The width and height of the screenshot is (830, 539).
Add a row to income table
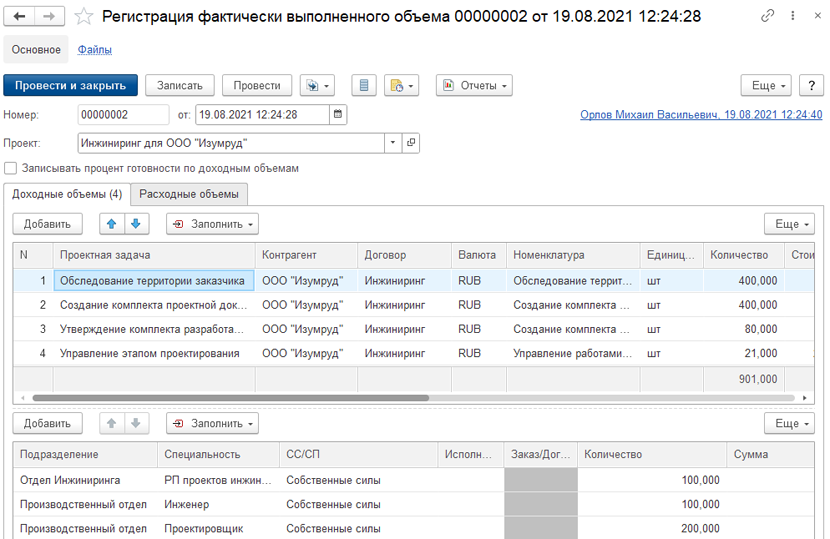(x=48, y=224)
